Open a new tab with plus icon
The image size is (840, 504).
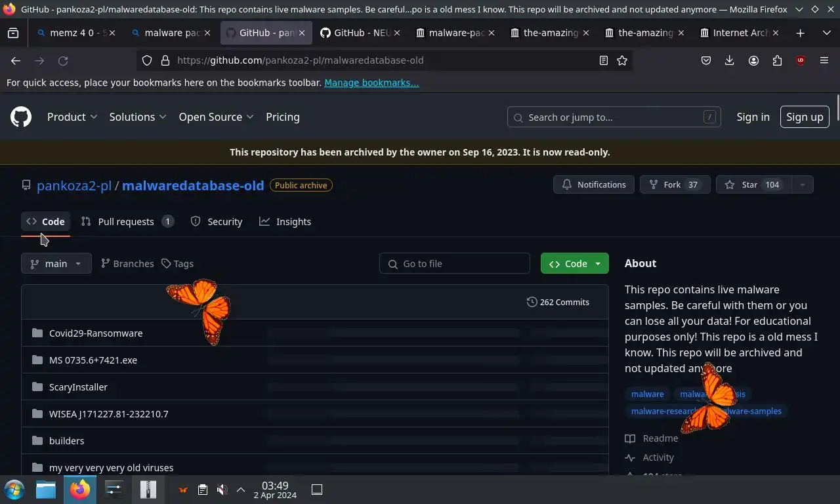(x=800, y=33)
